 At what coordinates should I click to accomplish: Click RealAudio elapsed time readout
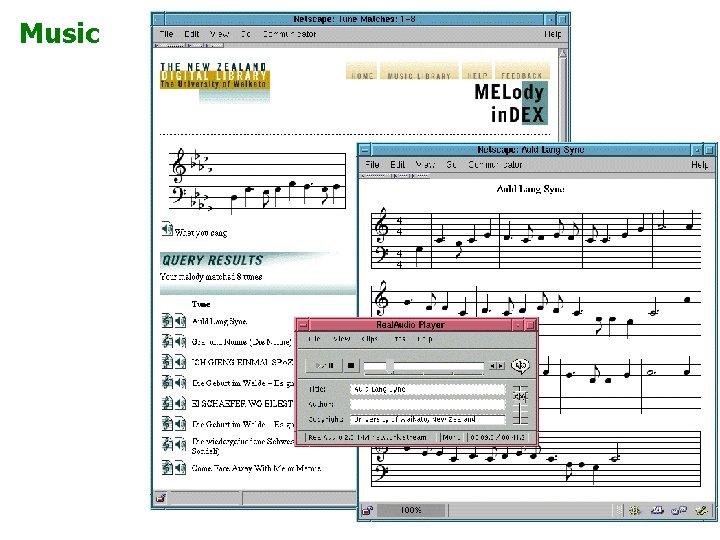click(x=497, y=438)
